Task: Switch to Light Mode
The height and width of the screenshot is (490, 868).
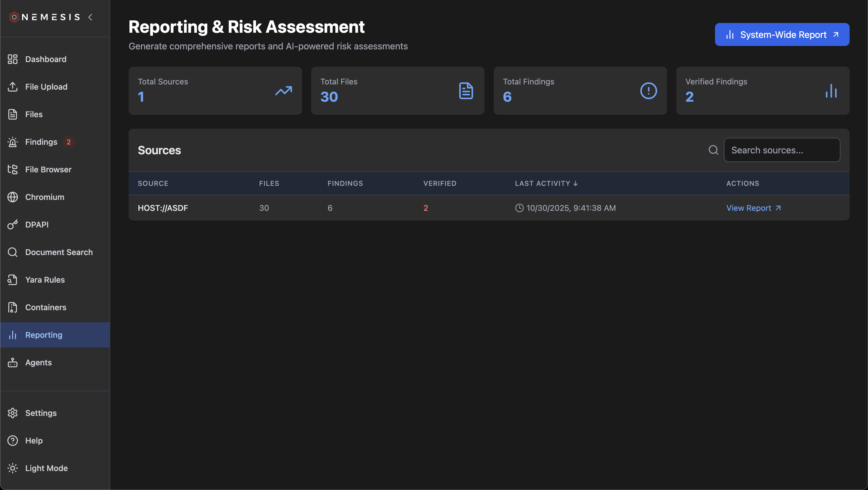Action: [x=46, y=468]
